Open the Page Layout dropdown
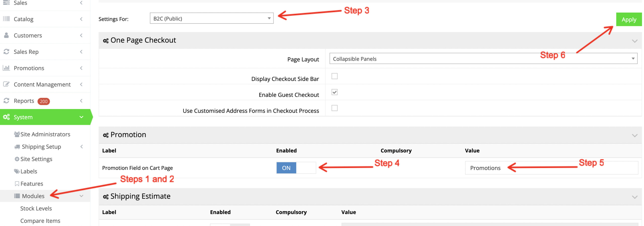Screen dimensions: 644x226 click(483, 59)
